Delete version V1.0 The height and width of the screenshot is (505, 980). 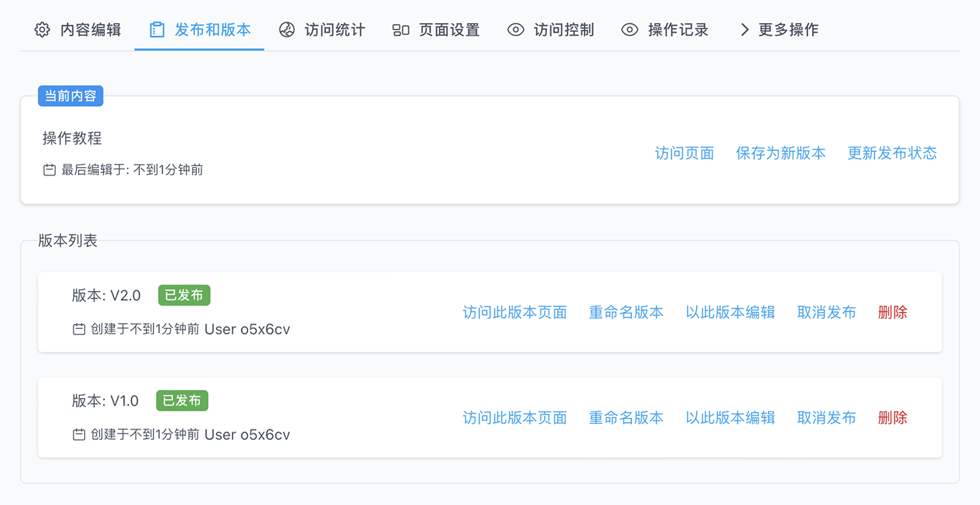click(x=892, y=418)
